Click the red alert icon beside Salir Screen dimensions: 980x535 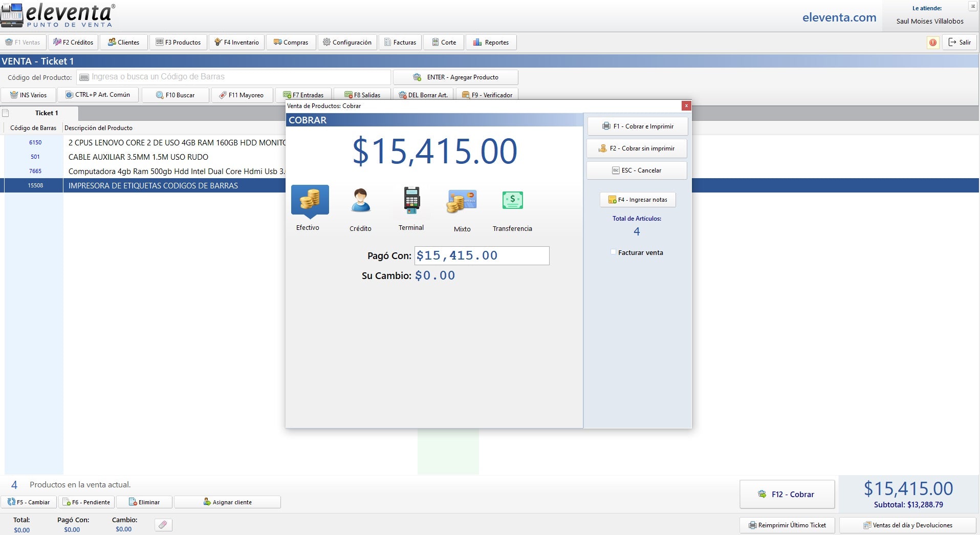[933, 42]
